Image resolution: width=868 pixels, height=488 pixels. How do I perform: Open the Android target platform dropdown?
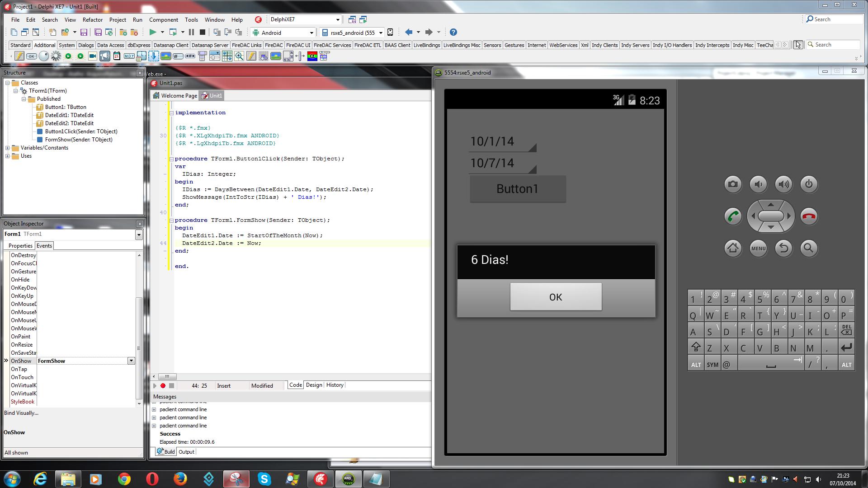point(311,33)
